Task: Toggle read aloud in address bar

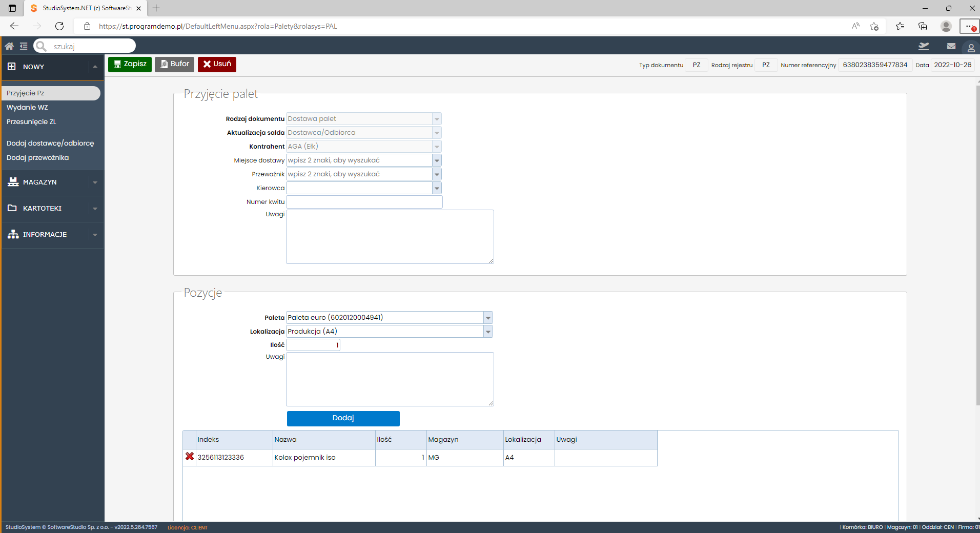Action: [x=855, y=26]
